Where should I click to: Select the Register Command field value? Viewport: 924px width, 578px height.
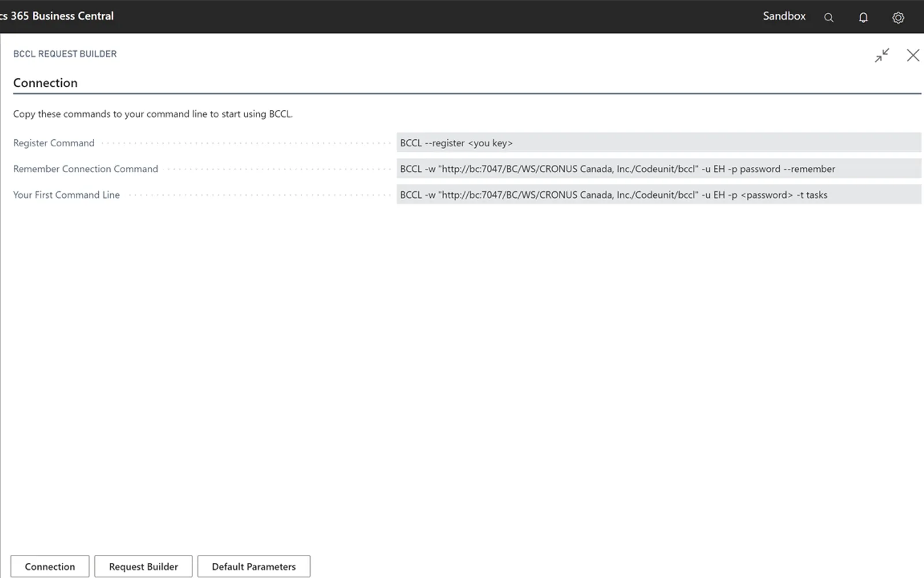658,143
